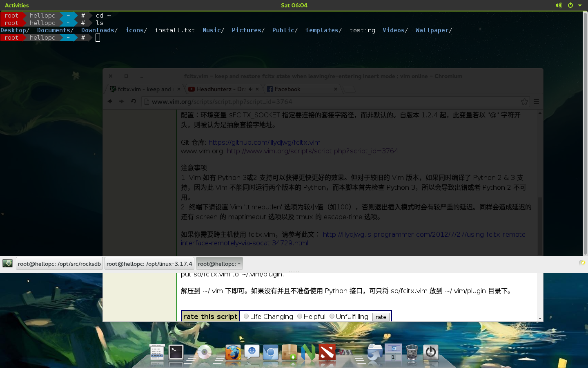Click the rate button for the script

tap(381, 317)
